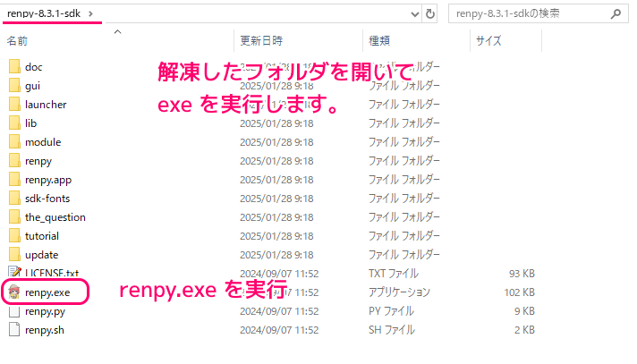The width and height of the screenshot is (637, 364).
Task: Select the module folder name
Action: click(x=43, y=142)
